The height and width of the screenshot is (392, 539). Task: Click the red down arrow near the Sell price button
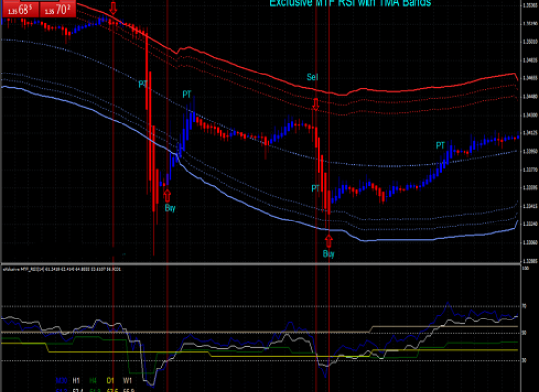pyautogui.click(x=113, y=7)
